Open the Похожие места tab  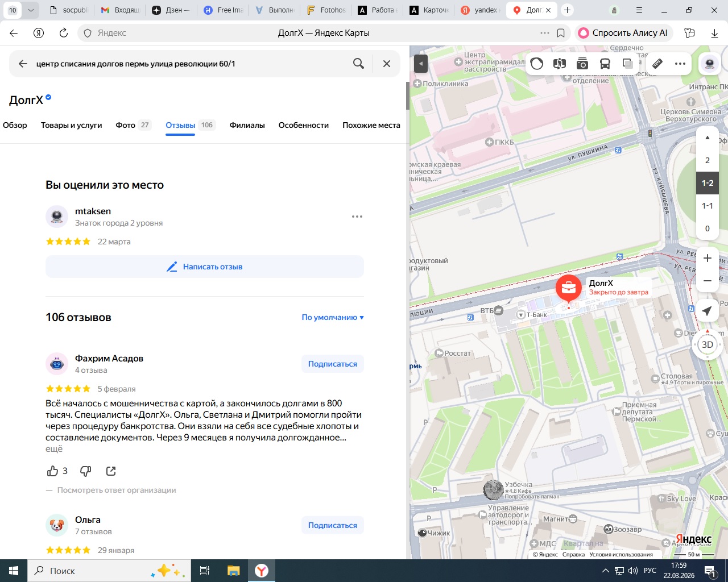[371, 125]
